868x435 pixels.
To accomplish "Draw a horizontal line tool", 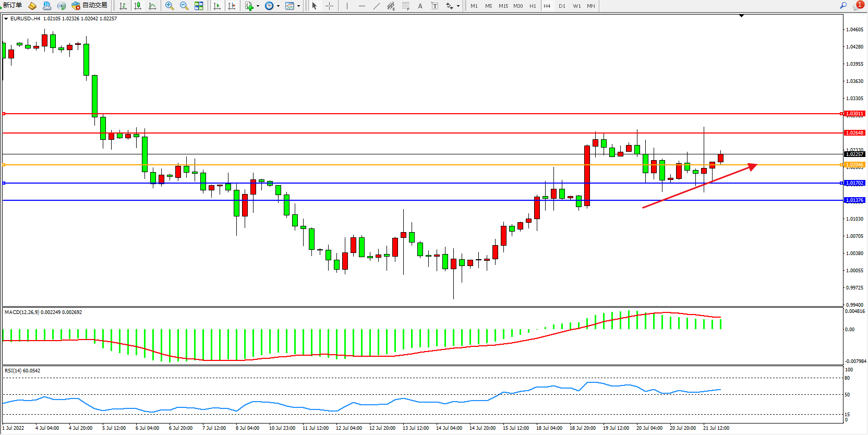I will coord(362,6).
